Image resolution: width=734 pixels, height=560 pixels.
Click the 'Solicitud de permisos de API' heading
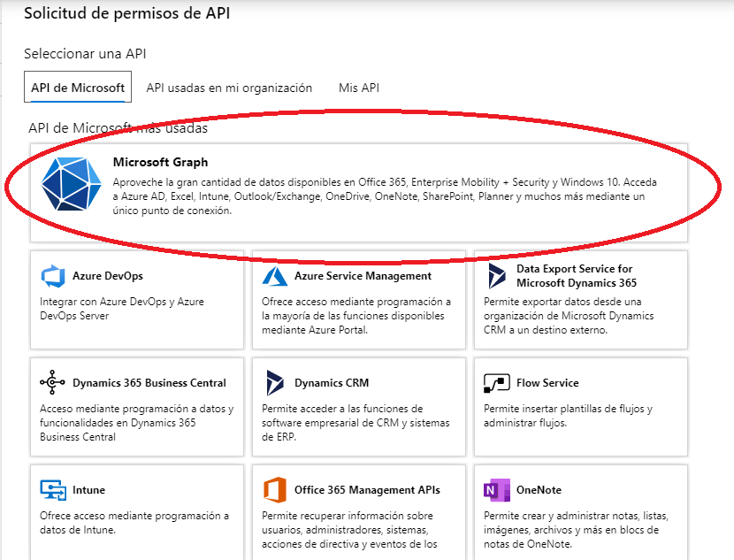click(x=126, y=13)
